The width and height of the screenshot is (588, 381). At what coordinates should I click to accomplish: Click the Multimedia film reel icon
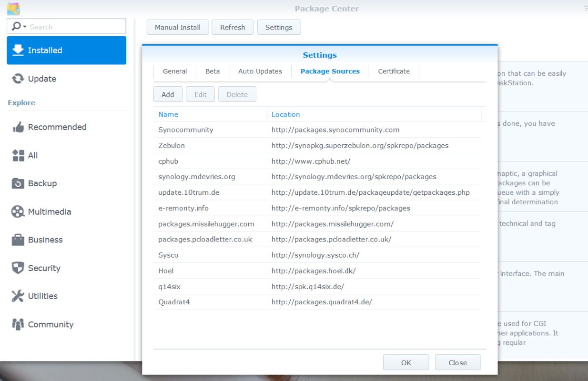point(18,211)
